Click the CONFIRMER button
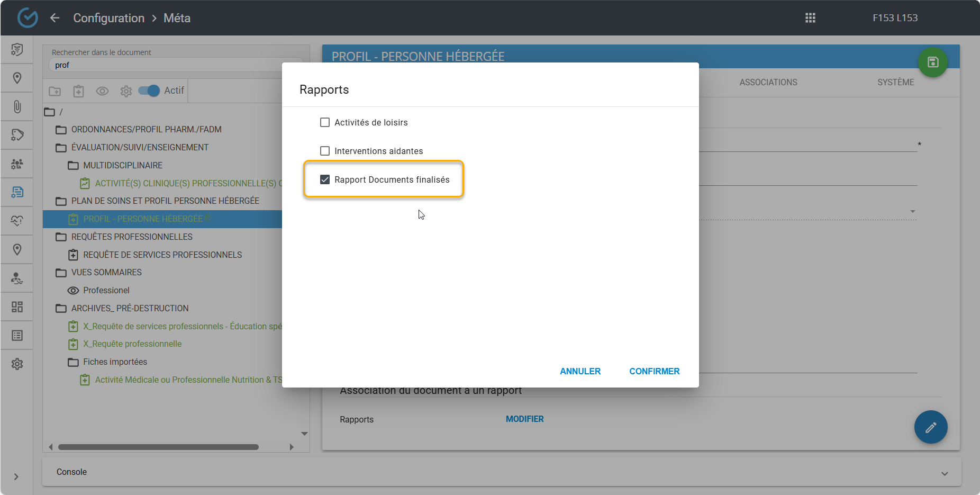Screen dimensions: 980x495 click(654, 371)
